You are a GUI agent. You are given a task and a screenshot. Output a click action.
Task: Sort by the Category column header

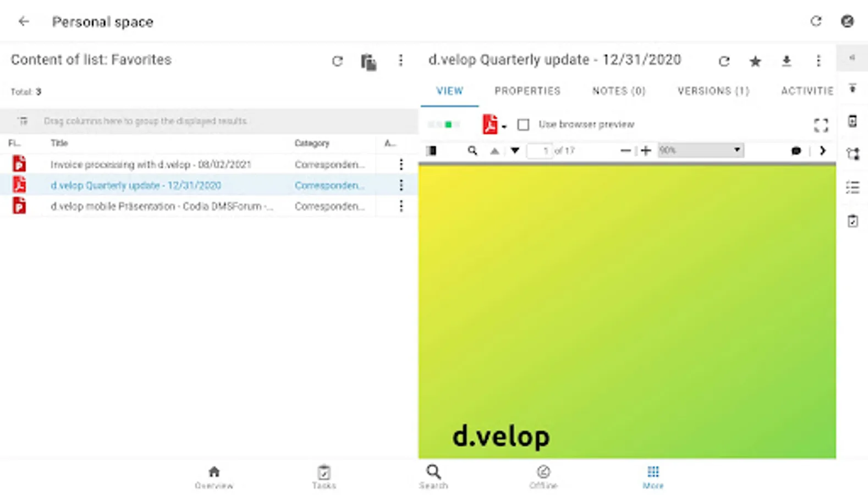pyautogui.click(x=312, y=143)
